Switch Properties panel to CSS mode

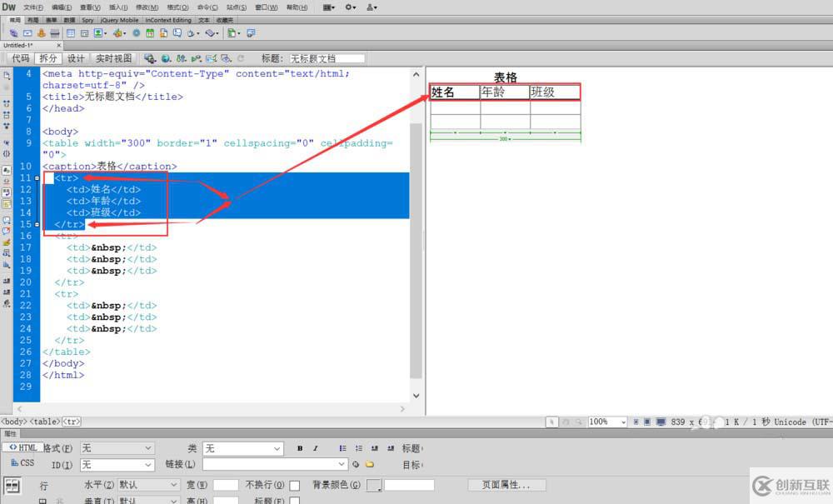22,462
